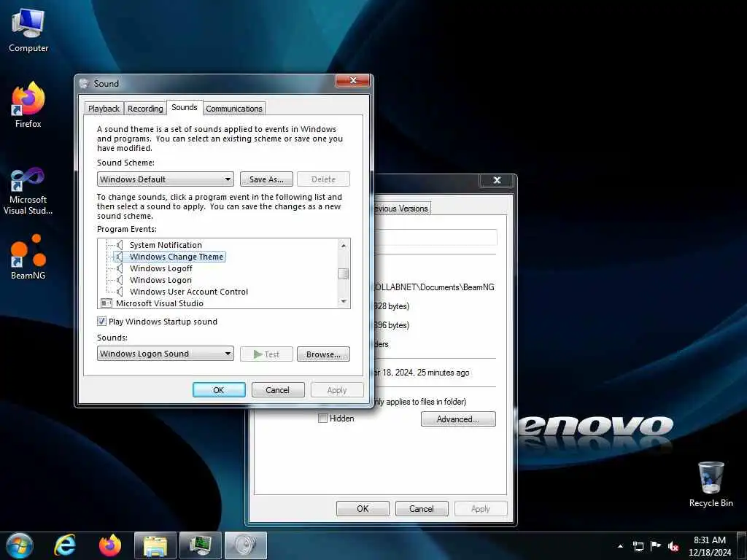Cancel the Sound dialog
This screenshot has height=560, width=747.
pyautogui.click(x=278, y=389)
